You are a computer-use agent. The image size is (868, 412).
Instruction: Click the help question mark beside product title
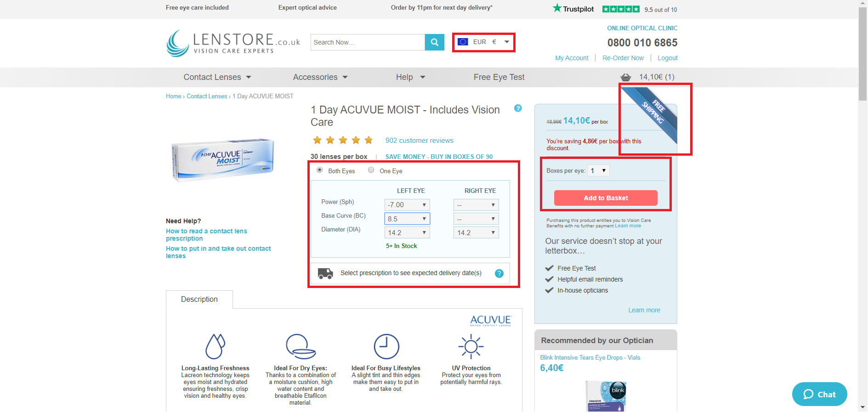pos(518,108)
